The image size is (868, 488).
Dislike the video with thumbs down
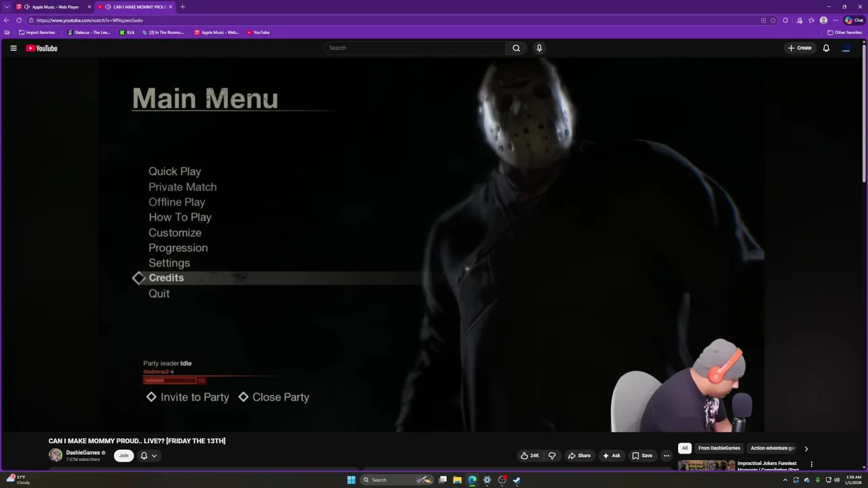(x=552, y=455)
